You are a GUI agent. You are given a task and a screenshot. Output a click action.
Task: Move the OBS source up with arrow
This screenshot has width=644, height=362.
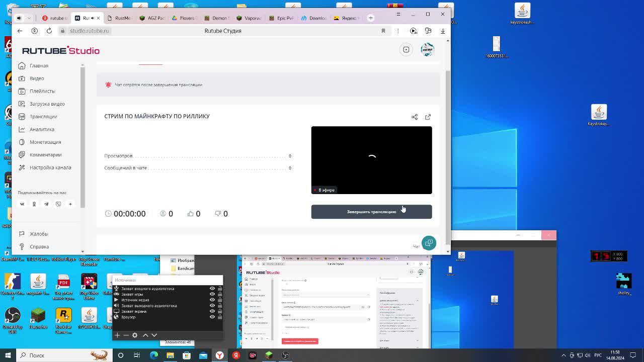pyautogui.click(x=145, y=335)
